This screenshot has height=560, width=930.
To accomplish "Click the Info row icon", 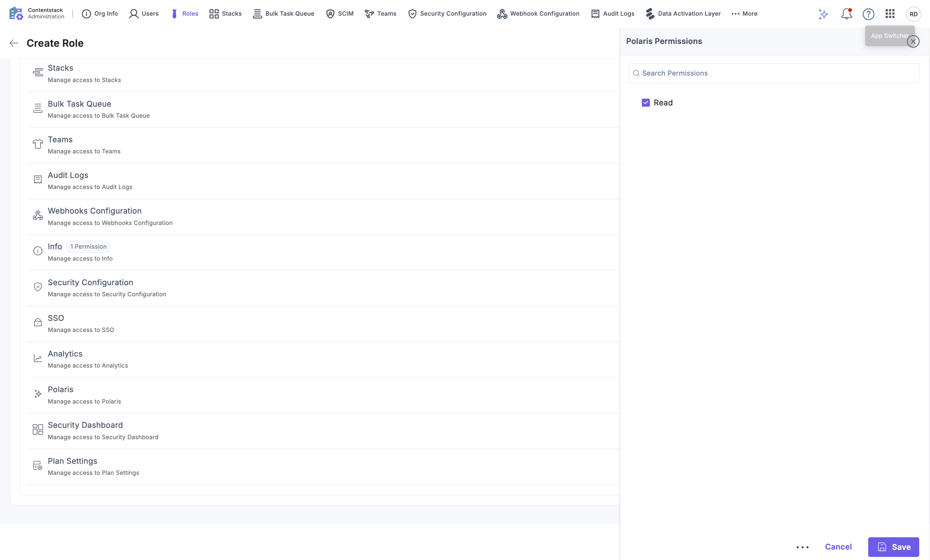I will (x=38, y=251).
